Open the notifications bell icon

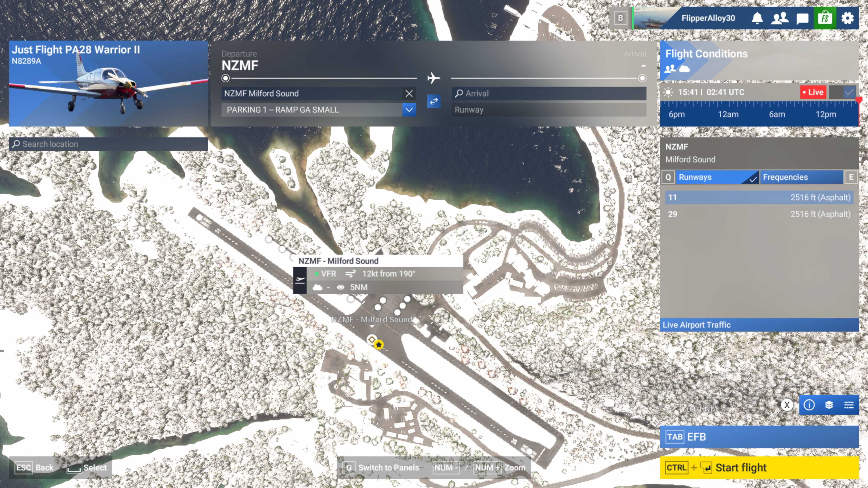(x=757, y=18)
